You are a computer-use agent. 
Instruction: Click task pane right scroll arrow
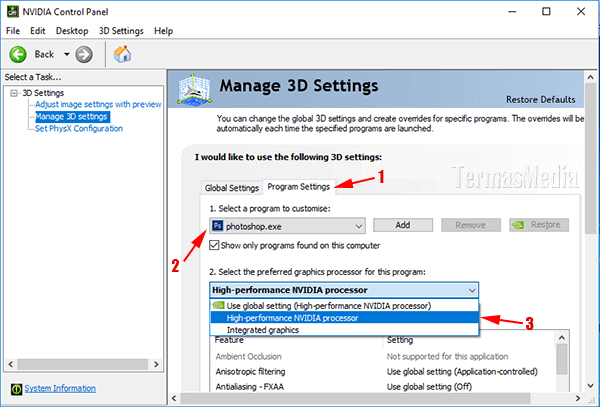pyautogui.click(x=156, y=364)
